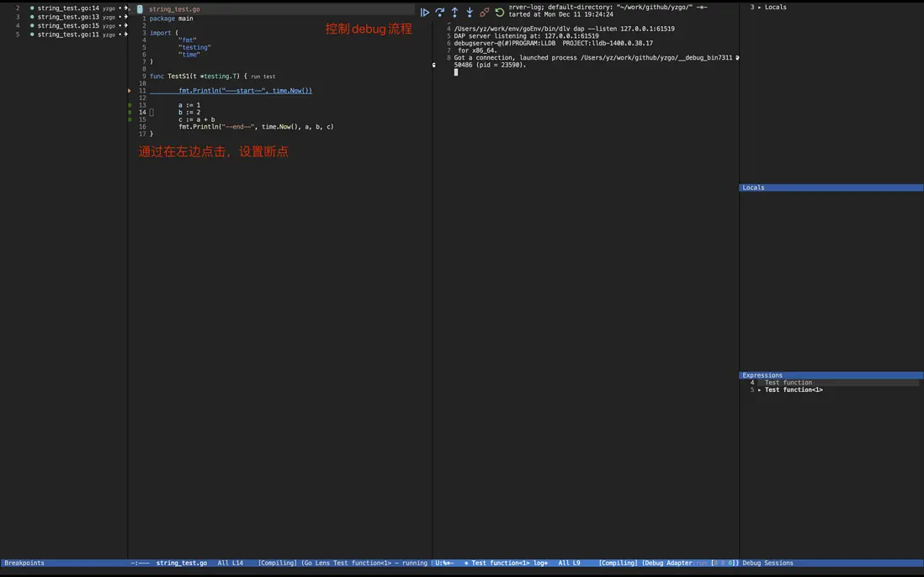
Task: Click the 'run test' code lens link
Action: [x=263, y=77]
